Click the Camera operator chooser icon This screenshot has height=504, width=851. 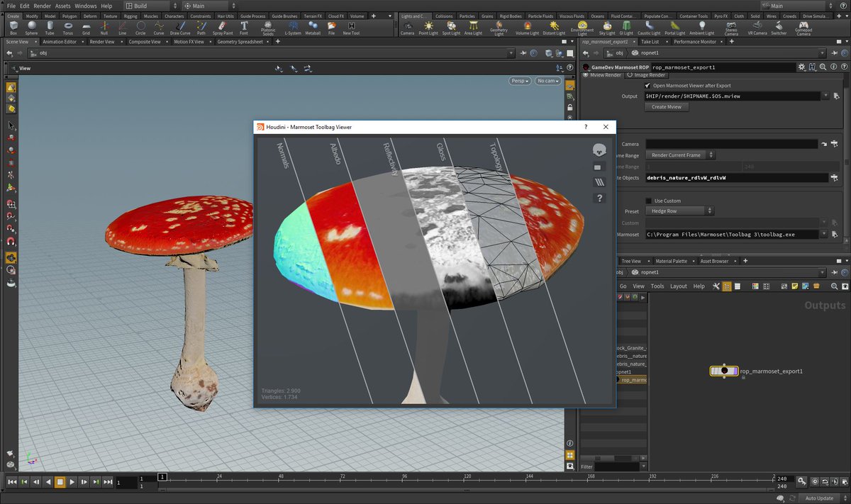(835, 144)
